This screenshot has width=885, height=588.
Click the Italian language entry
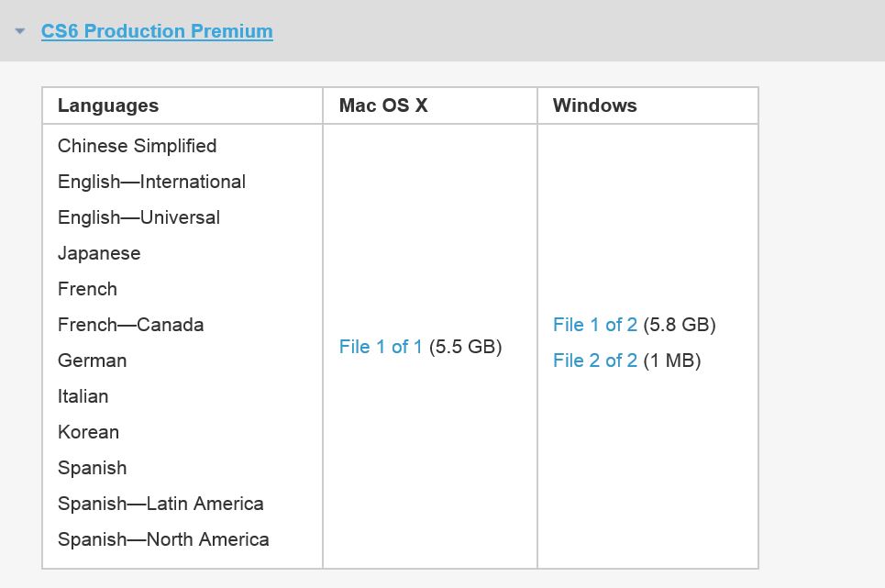[x=83, y=396]
